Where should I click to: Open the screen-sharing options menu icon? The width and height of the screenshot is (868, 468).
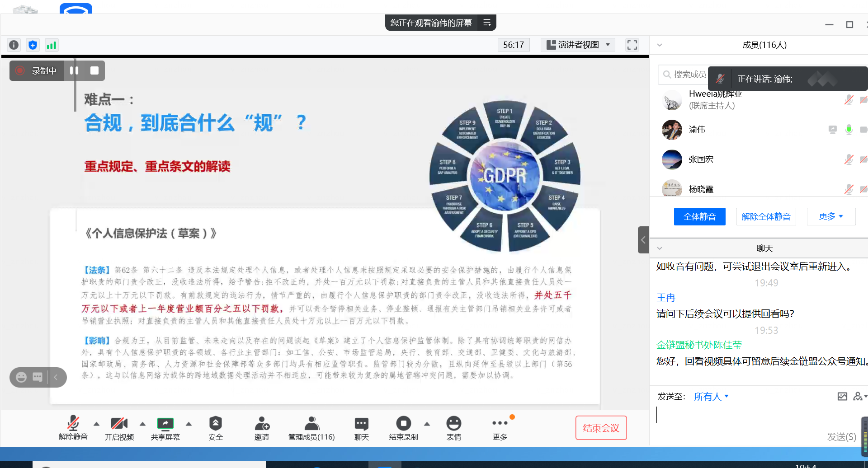tap(487, 23)
